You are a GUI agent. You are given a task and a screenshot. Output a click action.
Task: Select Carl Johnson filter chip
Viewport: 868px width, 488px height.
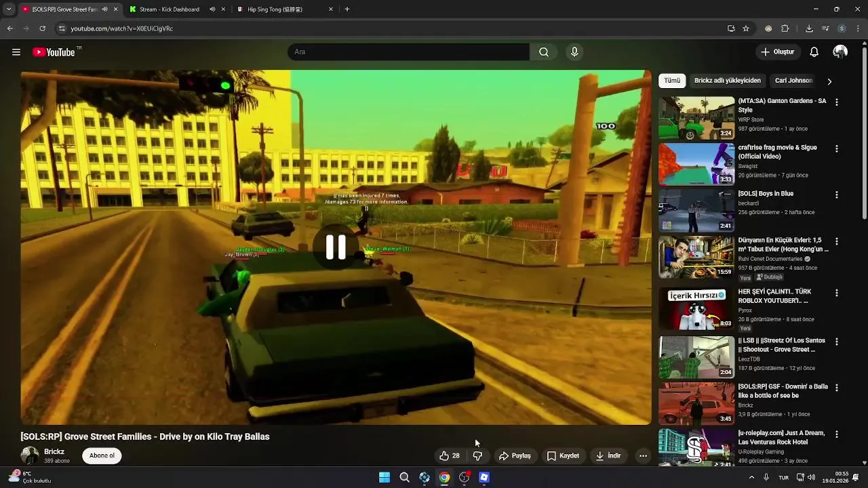pyautogui.click(x=793, y=81)
